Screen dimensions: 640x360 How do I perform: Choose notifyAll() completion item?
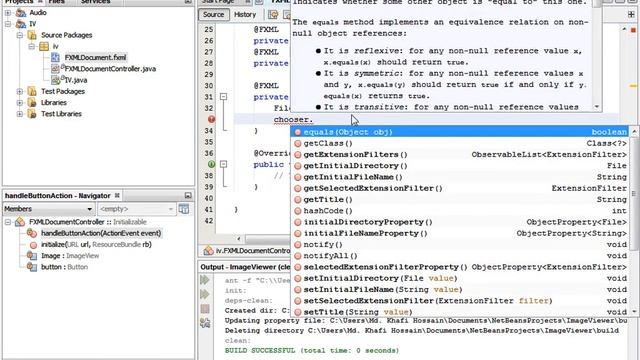tap(460, 256)
